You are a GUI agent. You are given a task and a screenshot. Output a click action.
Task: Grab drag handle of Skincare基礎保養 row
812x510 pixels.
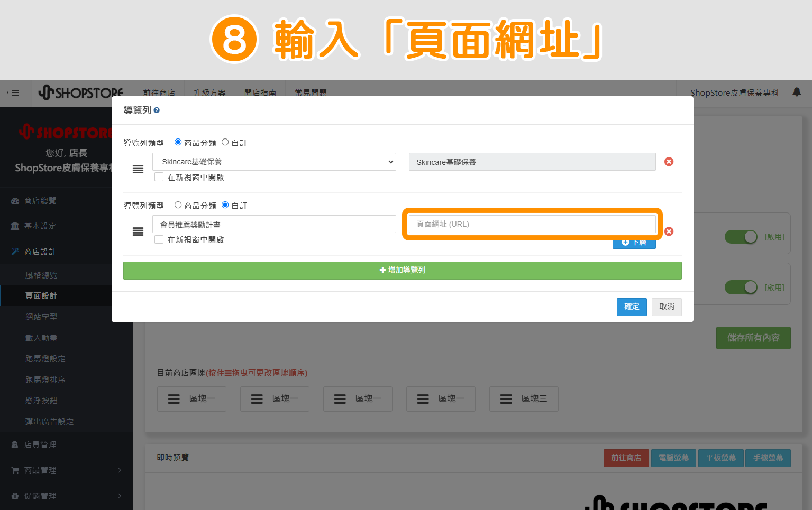click(138, 169)
